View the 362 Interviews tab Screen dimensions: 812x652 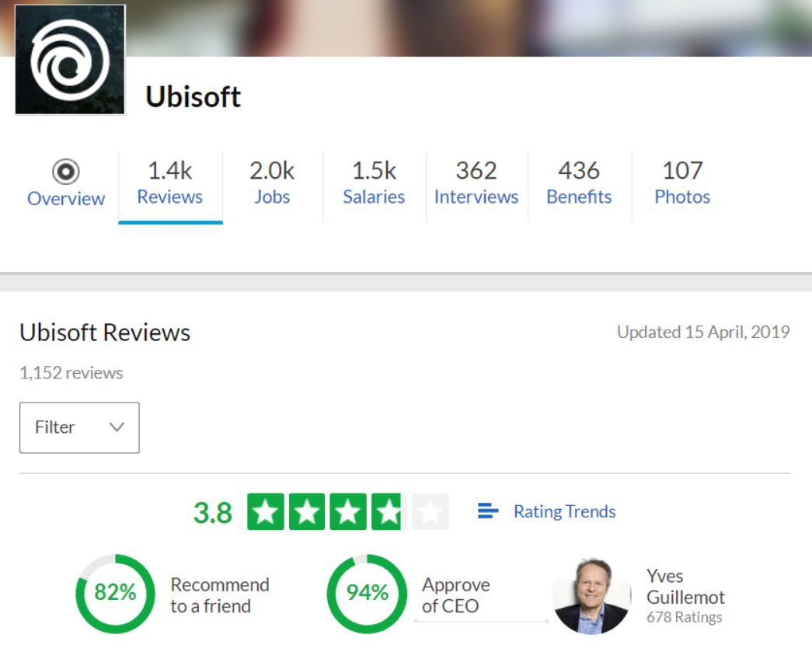pyautogui.click(x=476, y=183)
